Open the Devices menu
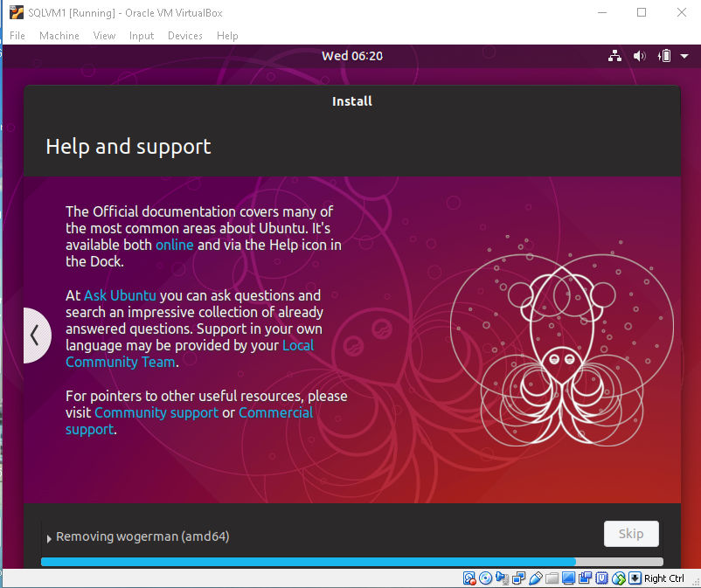 click(x=185, y=36)
